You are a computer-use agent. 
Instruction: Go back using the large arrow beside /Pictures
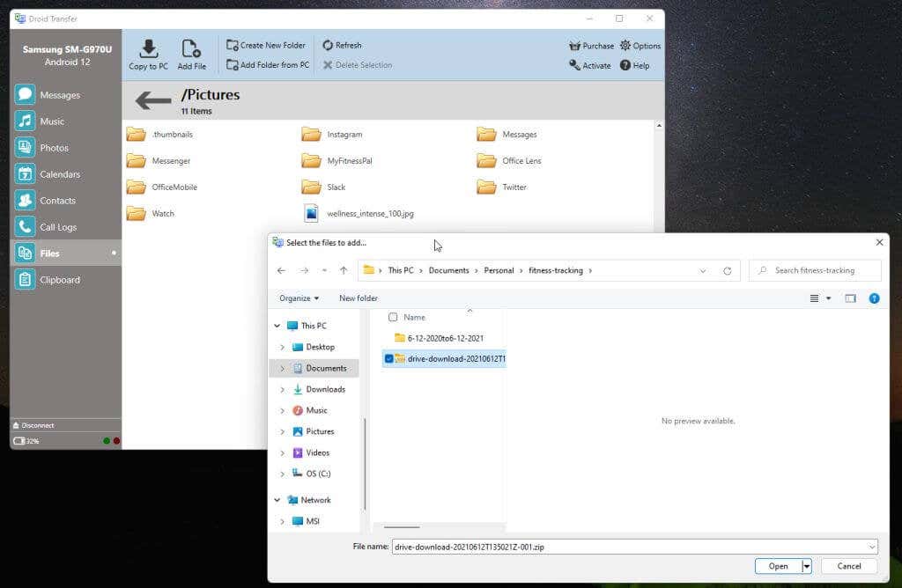(153, 100)
